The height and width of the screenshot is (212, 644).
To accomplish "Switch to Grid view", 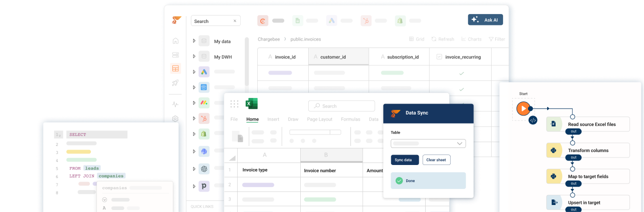I will [416, 39].
